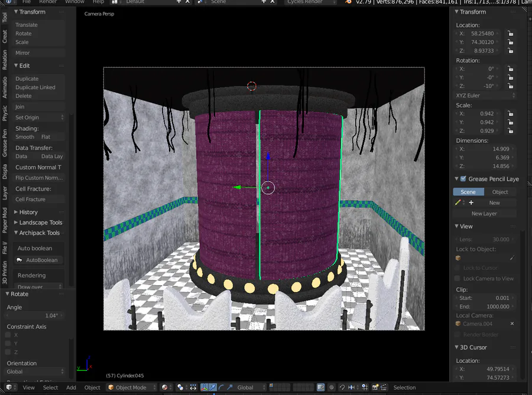
Task: Click the Translate button
Action: coord(39,25)
